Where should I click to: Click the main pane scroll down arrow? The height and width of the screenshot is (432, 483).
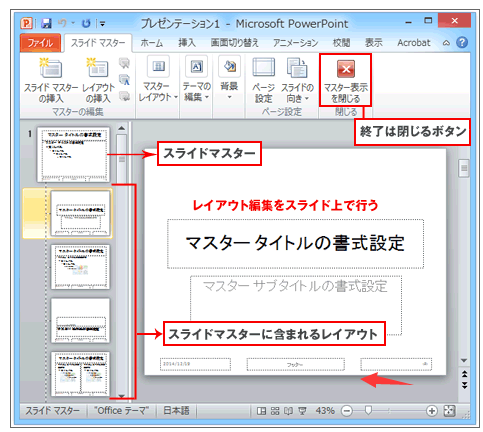[x=464, y=360]
